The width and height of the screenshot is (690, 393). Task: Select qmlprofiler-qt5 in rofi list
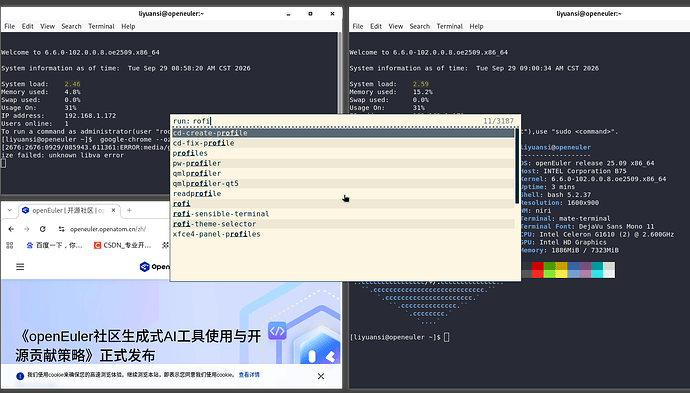[x=343, y=184]
